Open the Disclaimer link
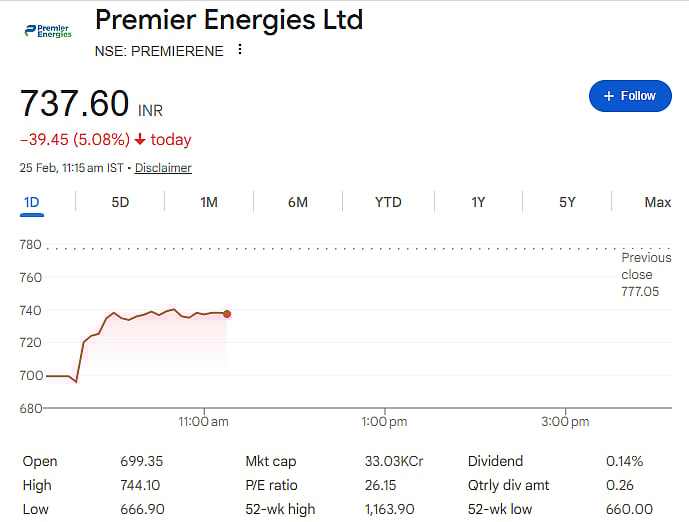Viewport: 689px width, 522px height. point(163,168)
